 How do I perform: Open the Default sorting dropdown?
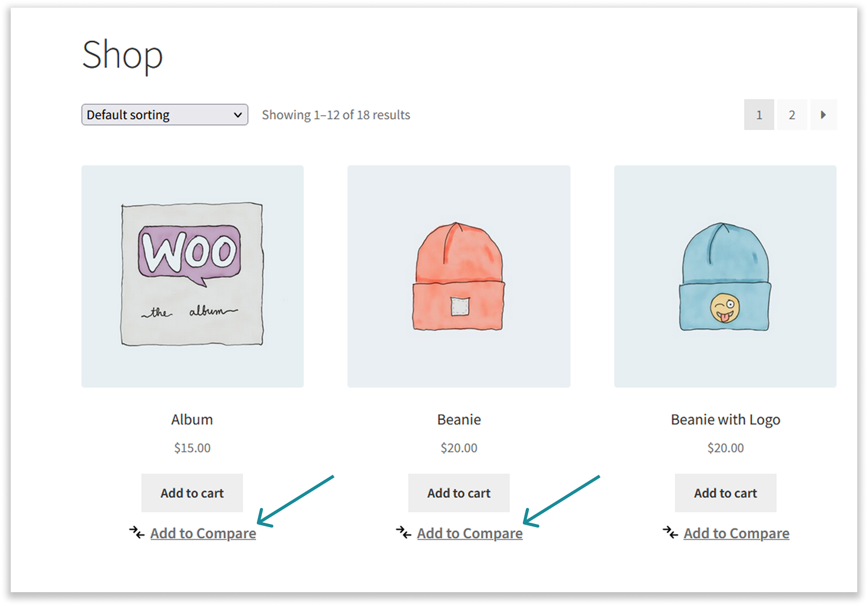(164, 115)
